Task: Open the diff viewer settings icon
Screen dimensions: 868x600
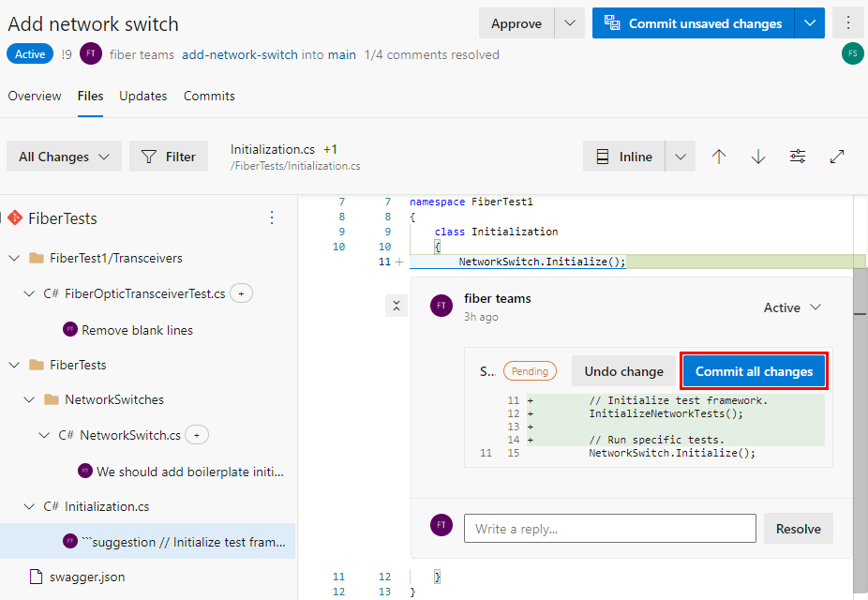Action: [797, 156]
